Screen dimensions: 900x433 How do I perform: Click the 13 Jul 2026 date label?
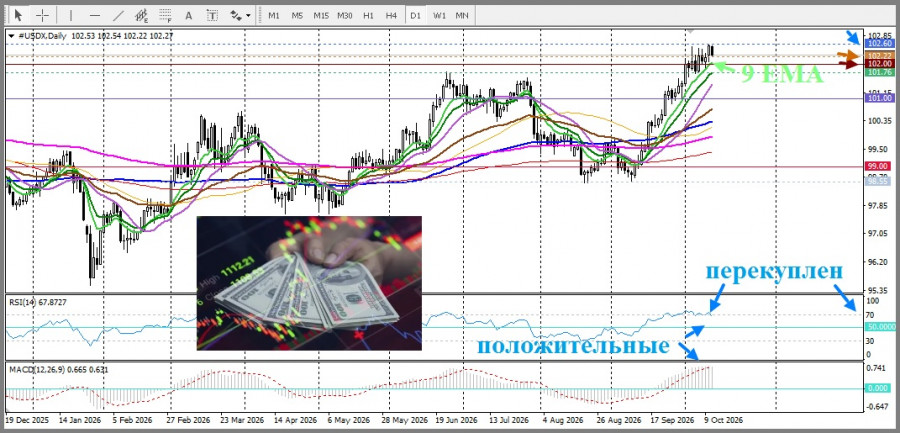pos(508,420)
